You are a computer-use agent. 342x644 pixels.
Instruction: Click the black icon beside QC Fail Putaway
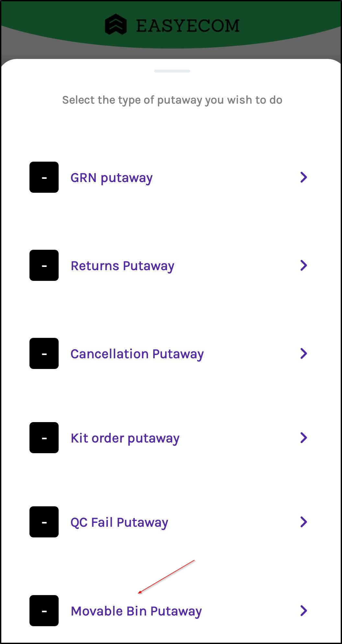tap(44, 522)
